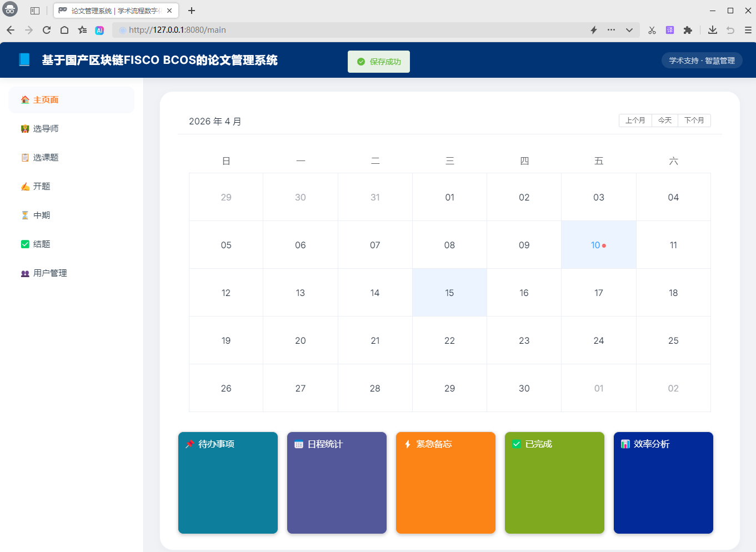The width and height of the screenshot is (756, 552).
Task: Open 结题 in the sidebar
Action: [71, 244]
